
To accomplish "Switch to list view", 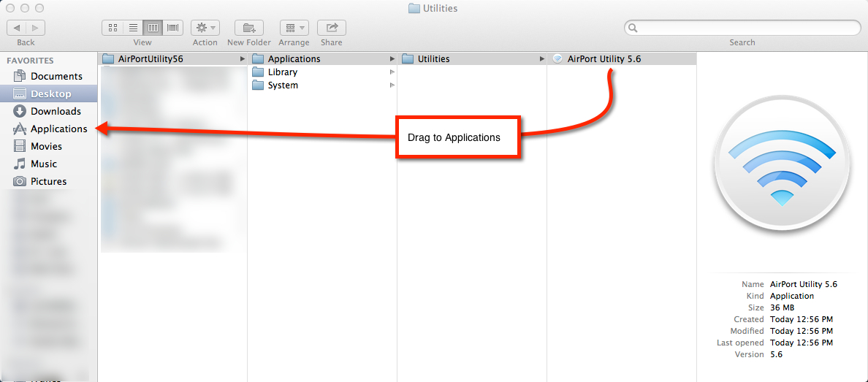I will tap(133, 28).
